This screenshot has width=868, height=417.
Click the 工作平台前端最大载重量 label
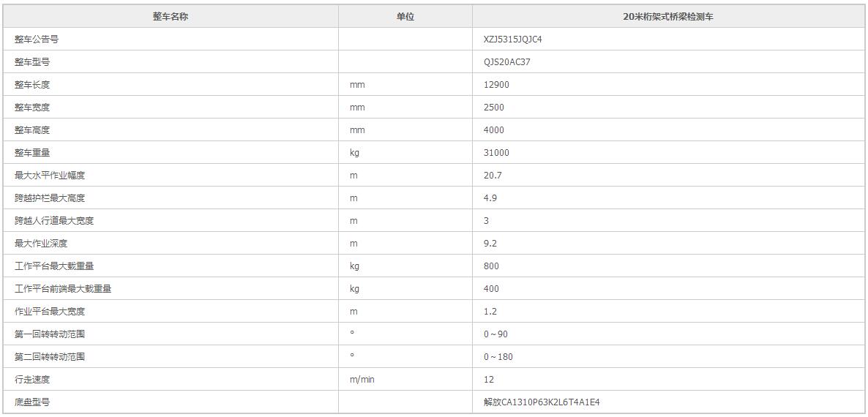(x=63, y=289)
